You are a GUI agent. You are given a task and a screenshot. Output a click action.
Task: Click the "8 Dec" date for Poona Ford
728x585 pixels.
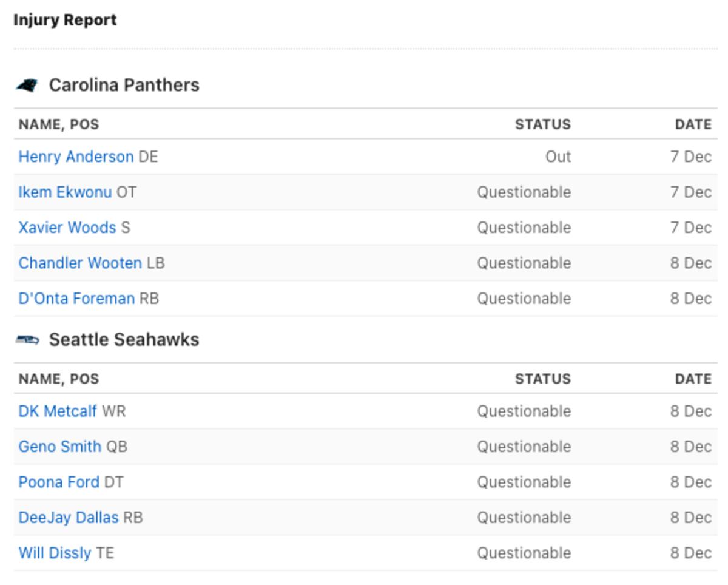coord(690,482)
